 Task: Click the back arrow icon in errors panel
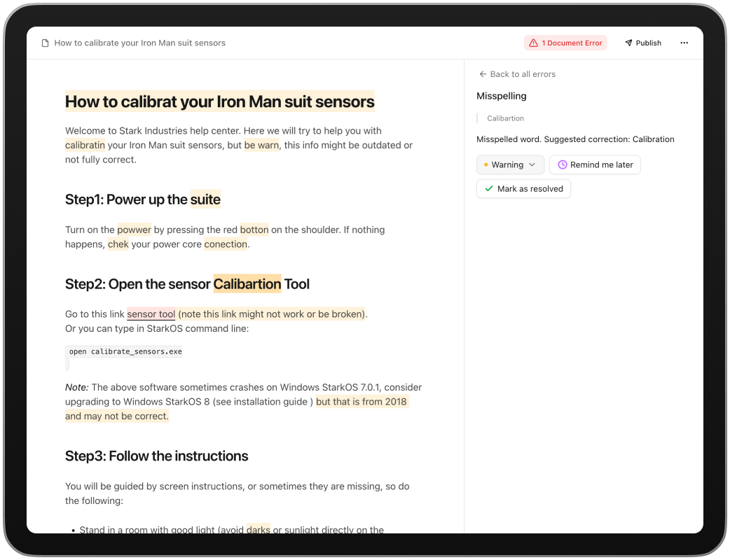pyautogui.click(x=483, y=74)
